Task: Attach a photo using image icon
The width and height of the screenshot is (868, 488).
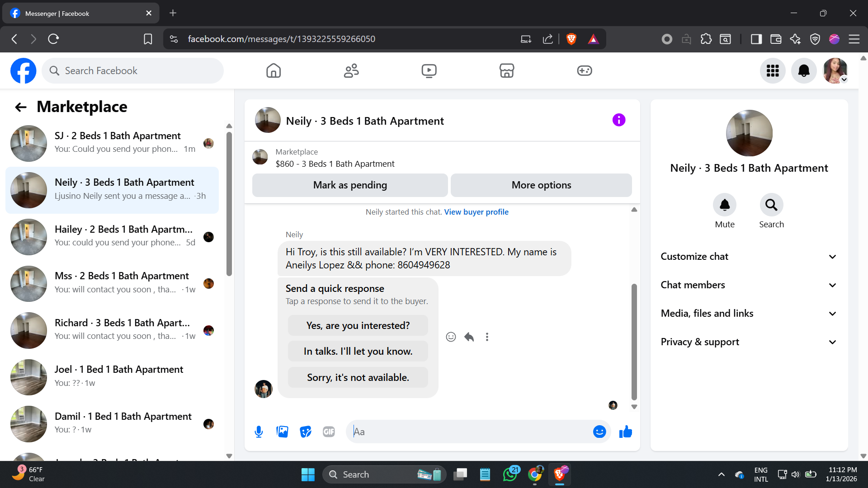Action: (282, 432)
